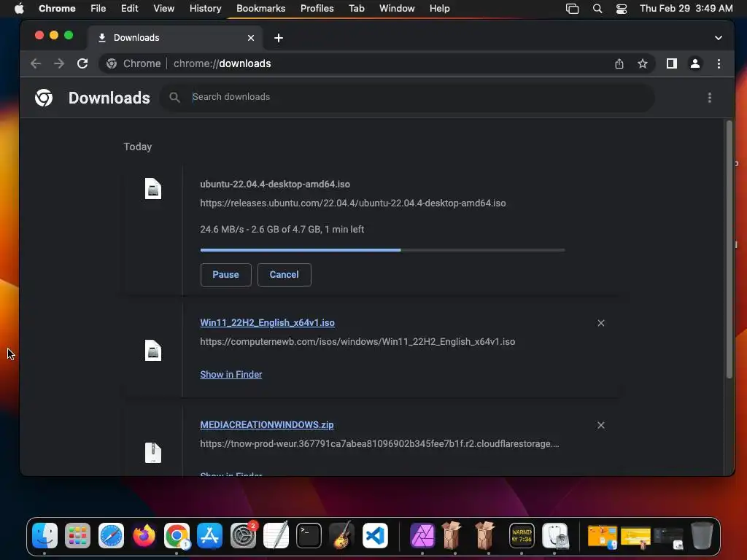This screenshot has width=747, height=560.
Task: Launch GarageBand from the dock
Action: click(342, 536)
